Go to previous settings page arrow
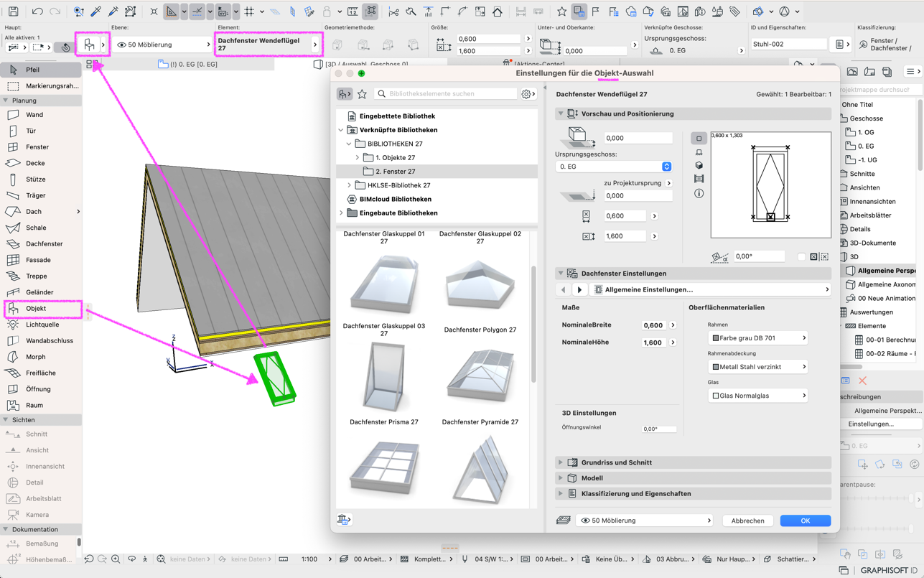924x578 pixels. click(563, 289)
